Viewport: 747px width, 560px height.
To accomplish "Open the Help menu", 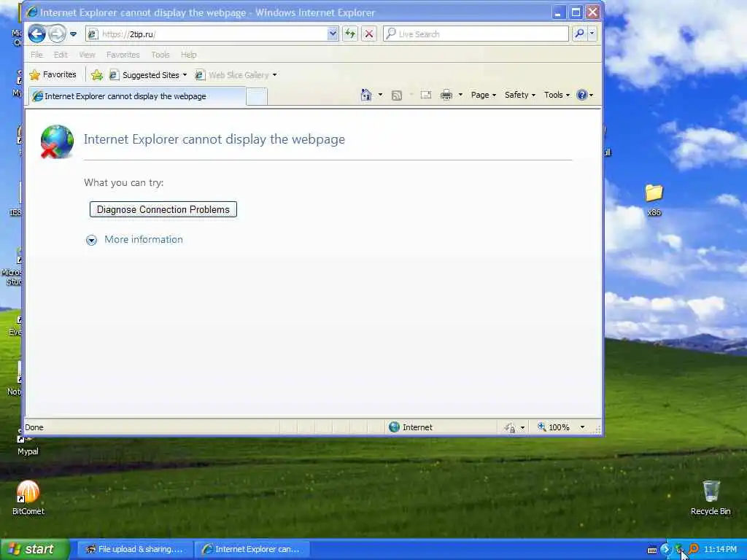I will click(189, 55).
